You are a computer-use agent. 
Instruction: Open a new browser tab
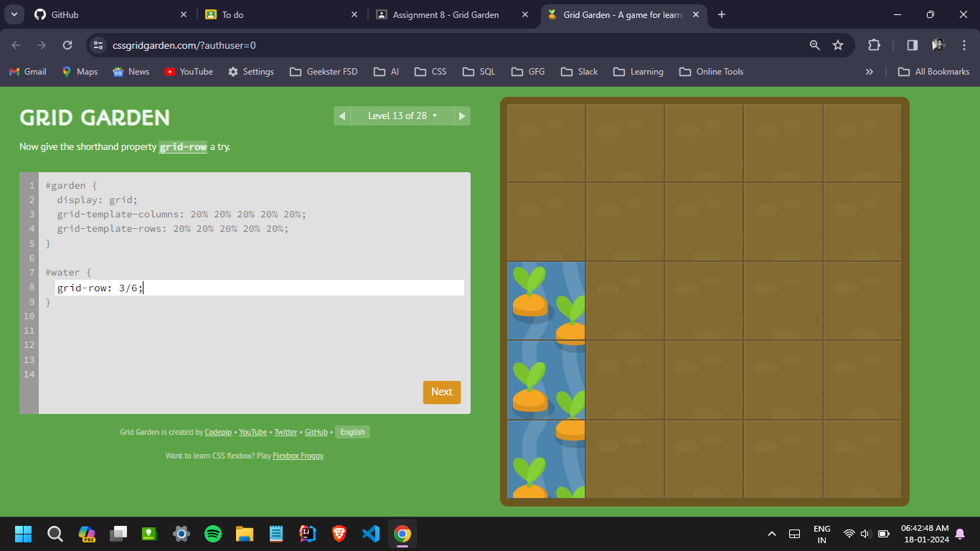pyautogui.click(x=722, y=14)
